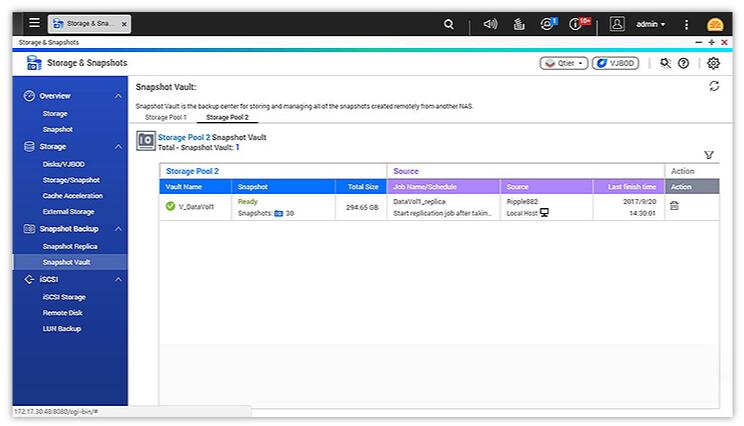Open the search magnifier in top bar
The image size is (744, 426).
coord(448,24)
